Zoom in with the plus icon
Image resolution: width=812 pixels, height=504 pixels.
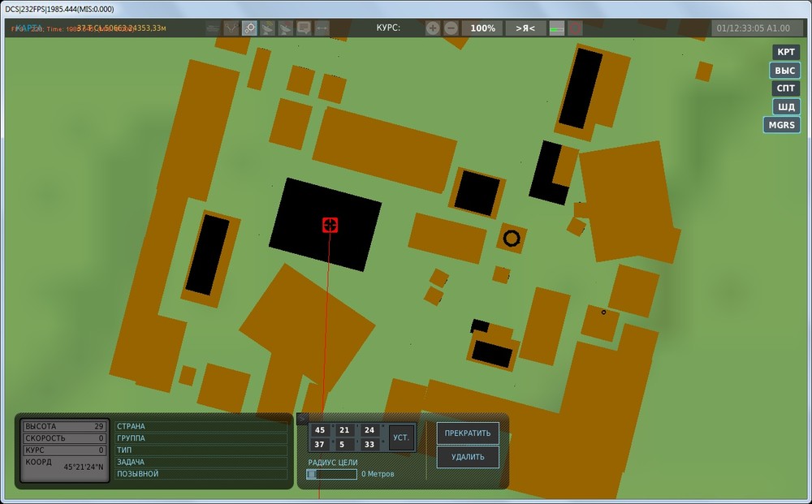click(x=433, y=28)
